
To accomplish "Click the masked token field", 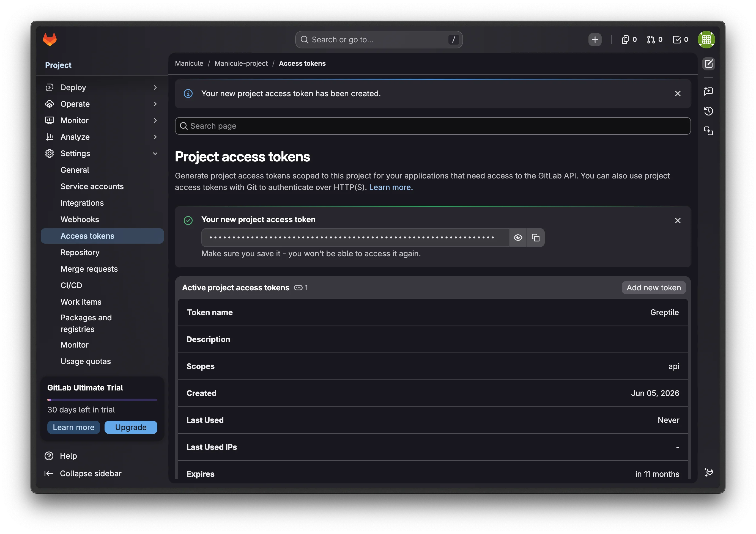I will [x=355, y=238].
